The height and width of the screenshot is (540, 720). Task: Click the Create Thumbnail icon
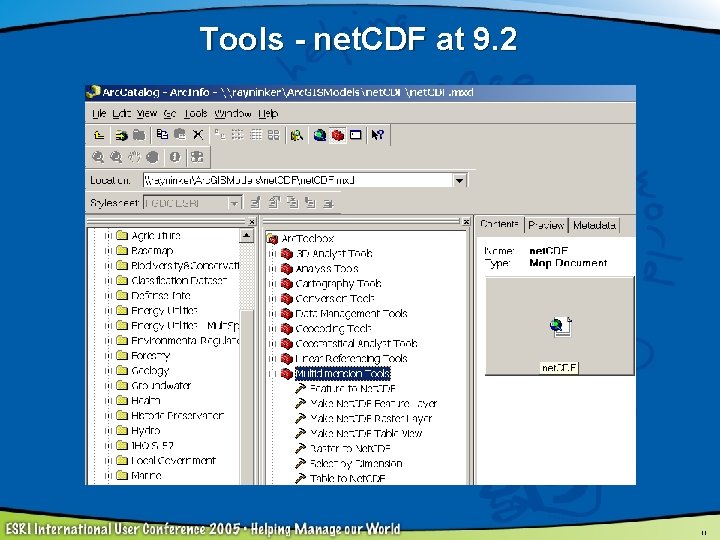[197, 157]
